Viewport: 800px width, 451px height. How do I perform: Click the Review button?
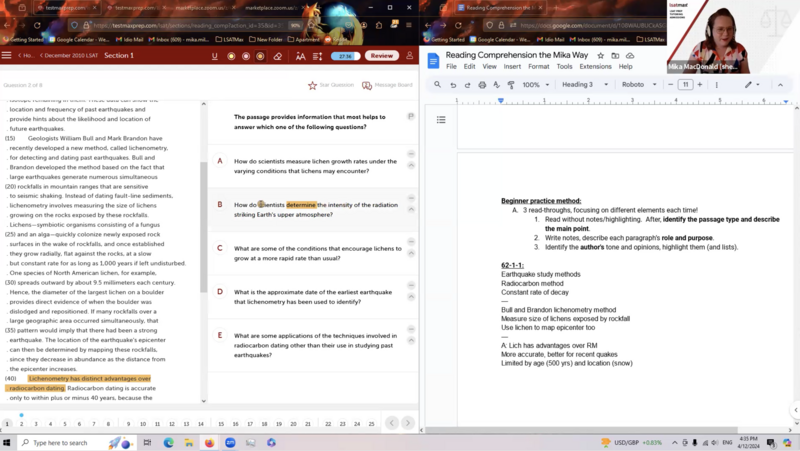(x=382, y=56)
